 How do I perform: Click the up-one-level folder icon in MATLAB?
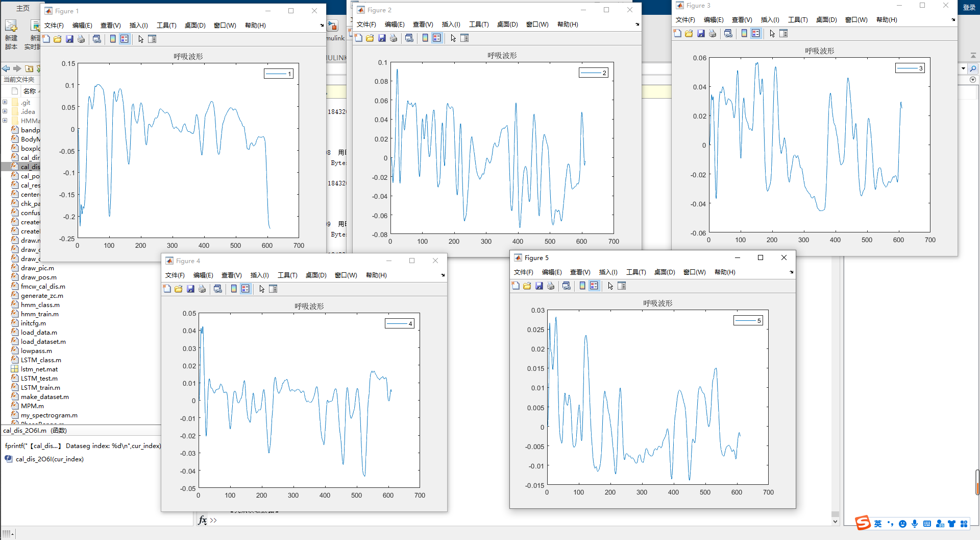(x=29, y=68)
